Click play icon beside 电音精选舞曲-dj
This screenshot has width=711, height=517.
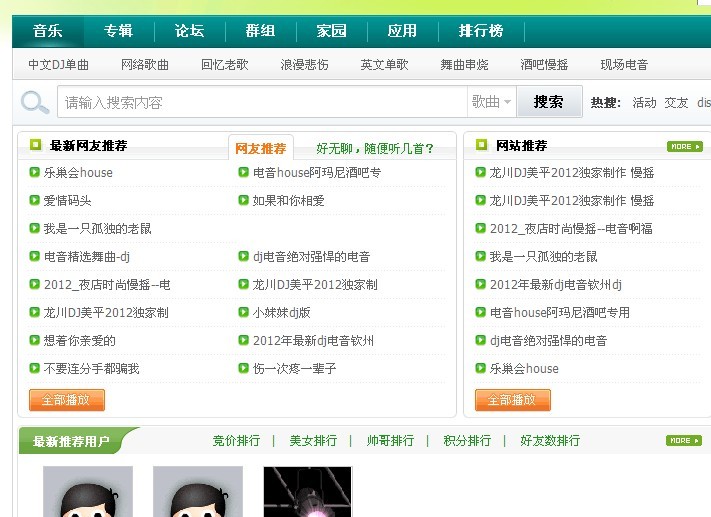pyautogui.click(x=34, y=257)
